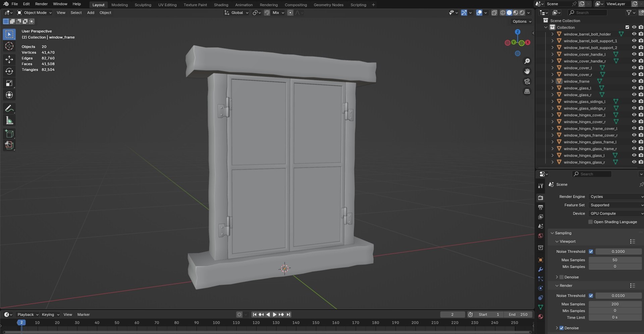Viewport: 644px width, 334px height.
Task: Switch to wireframe viewport shading
Action: [502, 13]
